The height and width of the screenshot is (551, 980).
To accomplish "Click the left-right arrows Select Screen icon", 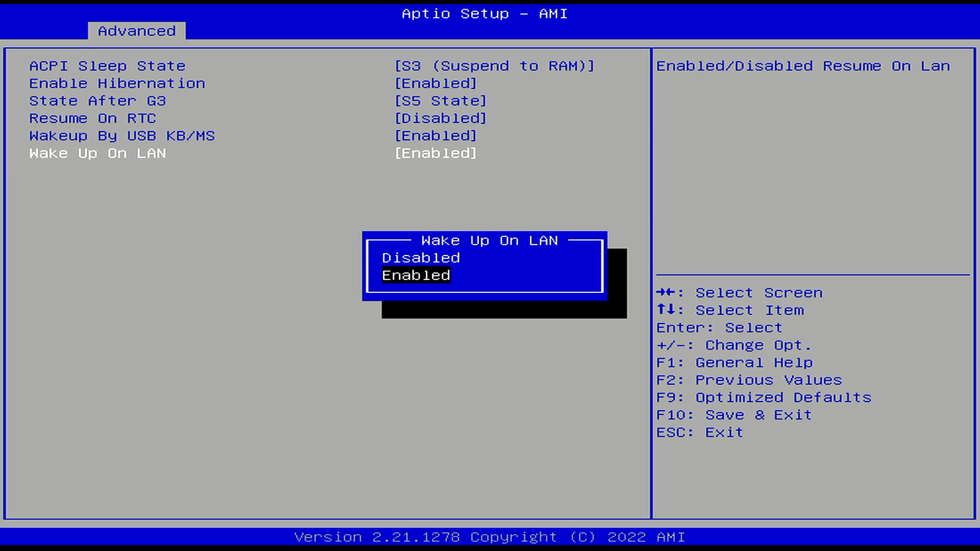I will pos(666,292).
